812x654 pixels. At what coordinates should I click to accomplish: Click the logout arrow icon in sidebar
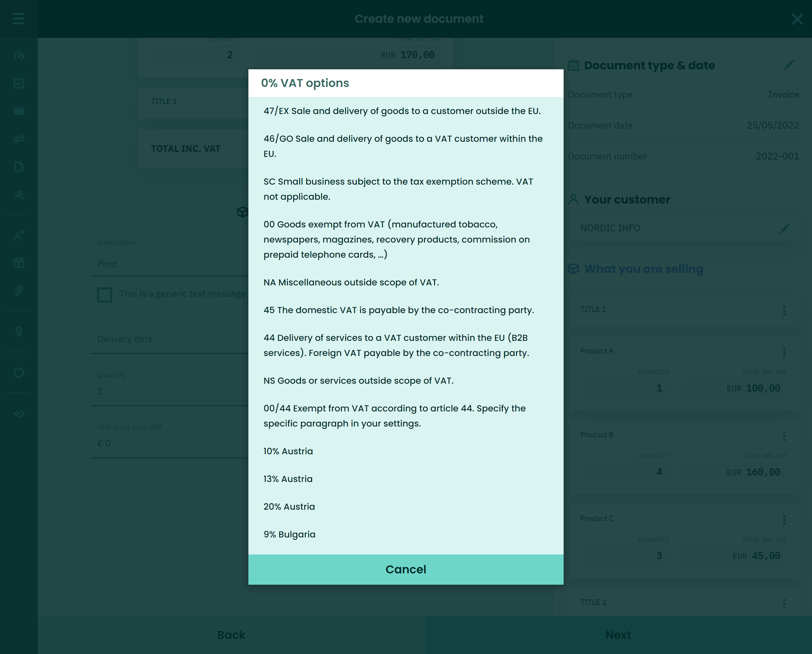(19, 414)
